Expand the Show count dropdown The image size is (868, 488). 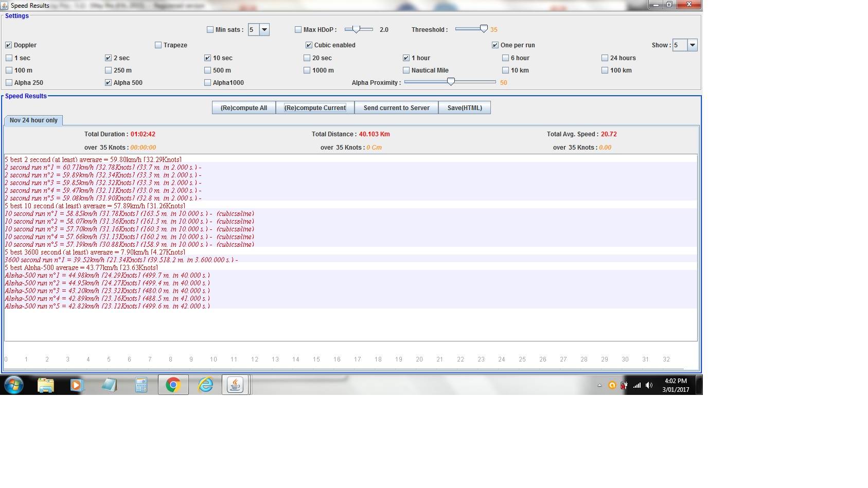click(692, 45)
